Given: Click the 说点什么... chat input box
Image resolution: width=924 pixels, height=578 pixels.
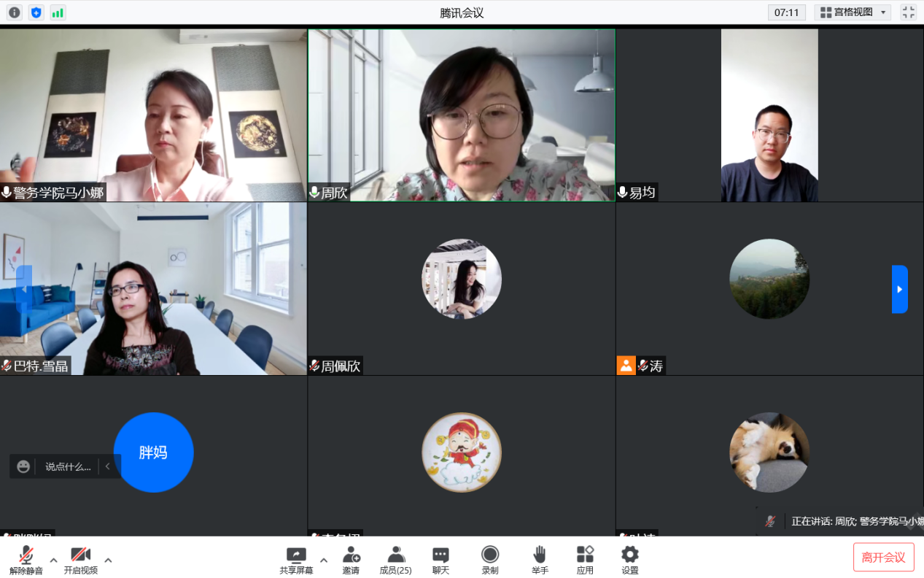Looking at the screenshot, I should 68,466.
